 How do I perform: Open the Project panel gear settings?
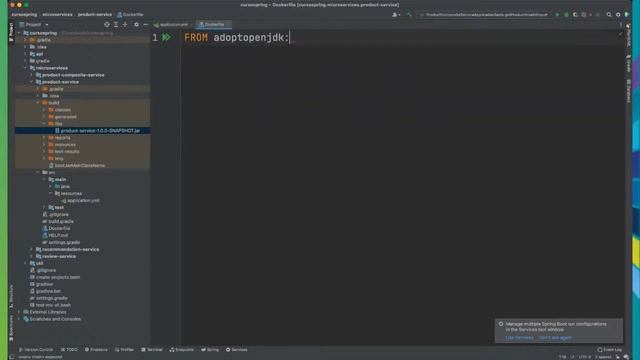(x=136, y=24)
